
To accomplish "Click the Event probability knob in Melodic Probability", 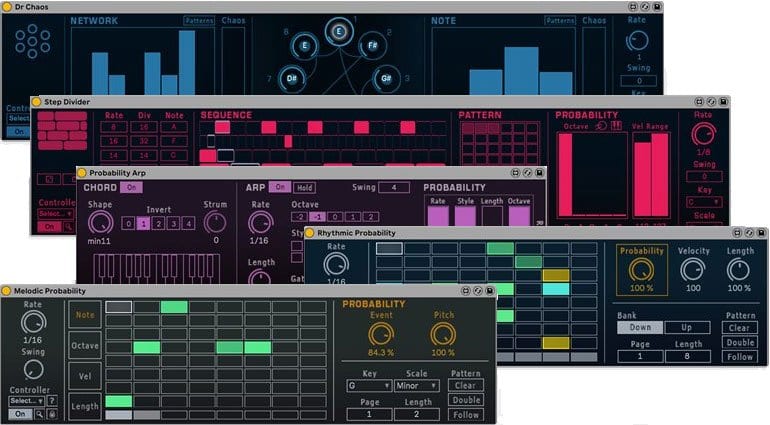I will (381, 335).
